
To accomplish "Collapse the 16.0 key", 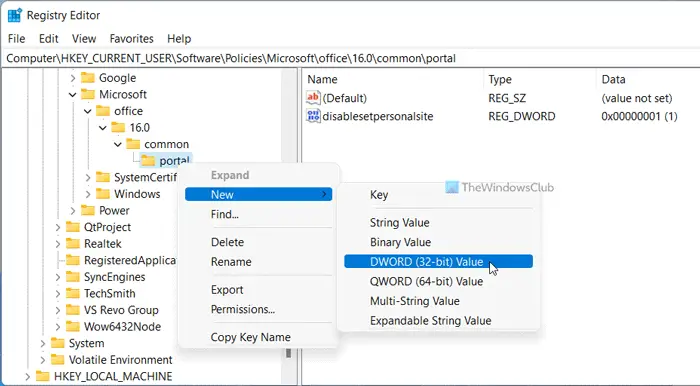I will (x=103, y=128).
